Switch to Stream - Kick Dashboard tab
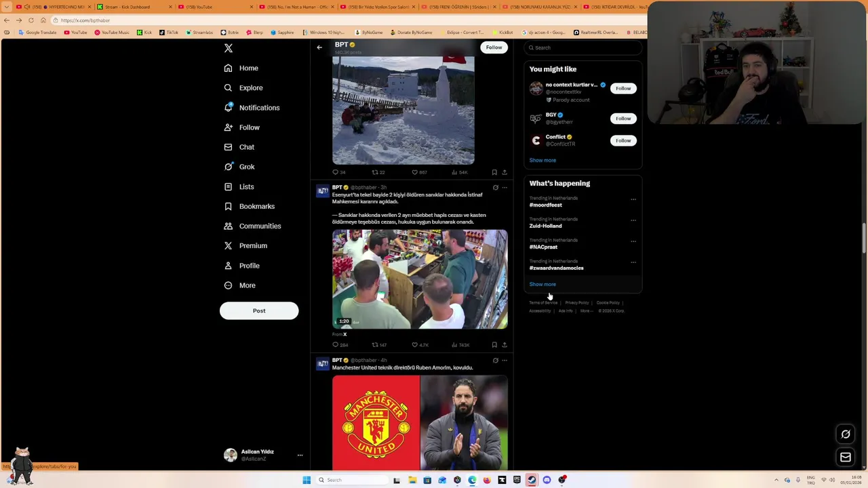This screenshot has width=868, height=488. click(x=133, y=7)
